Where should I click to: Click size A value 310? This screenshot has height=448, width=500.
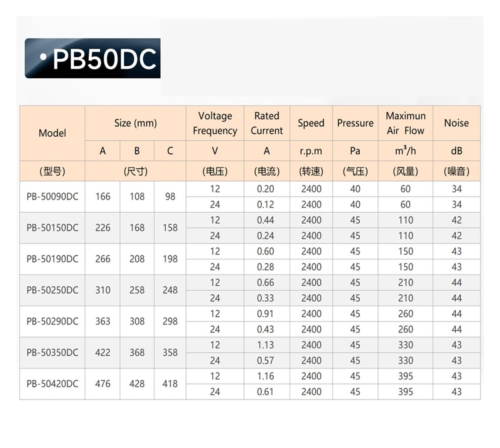(102, 290)
